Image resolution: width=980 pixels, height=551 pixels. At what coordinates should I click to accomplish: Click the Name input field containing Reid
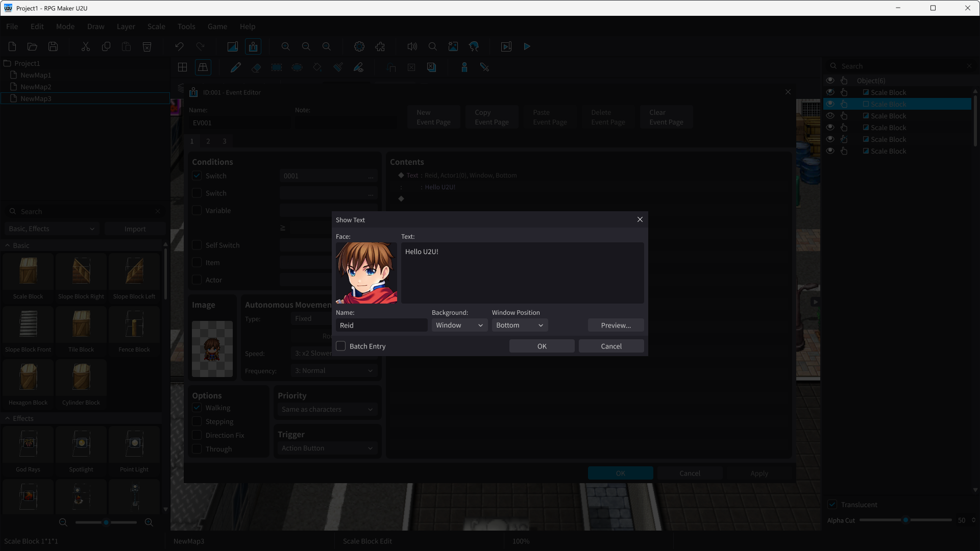coord(382,325)
